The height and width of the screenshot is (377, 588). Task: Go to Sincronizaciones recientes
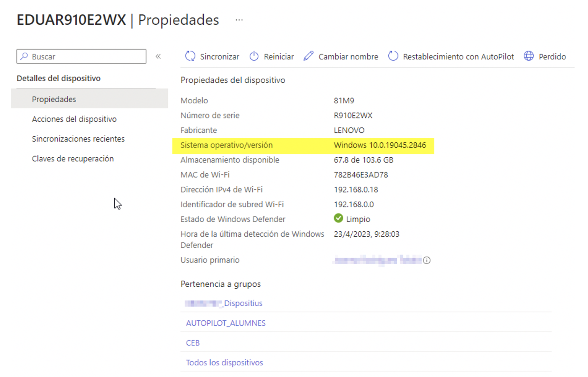coord(78,139)
